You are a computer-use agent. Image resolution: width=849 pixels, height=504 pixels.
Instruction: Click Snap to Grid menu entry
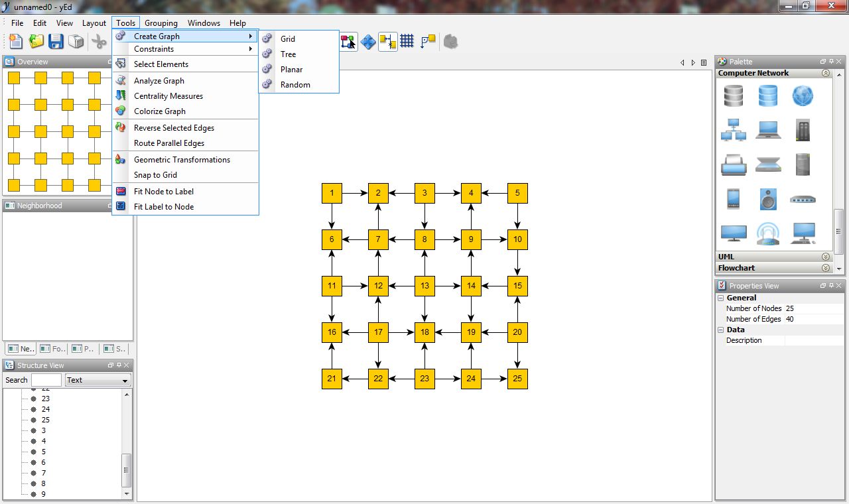point(185,175)
